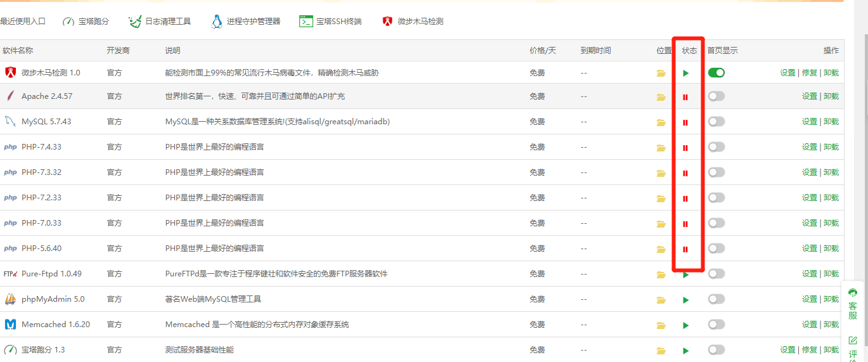Image resolution: width=868 pixels, height=362 pixels.
Task: Click 修复 for 微步木马检测 1.0
Action: pyautogui.click(x=809, y=73)
